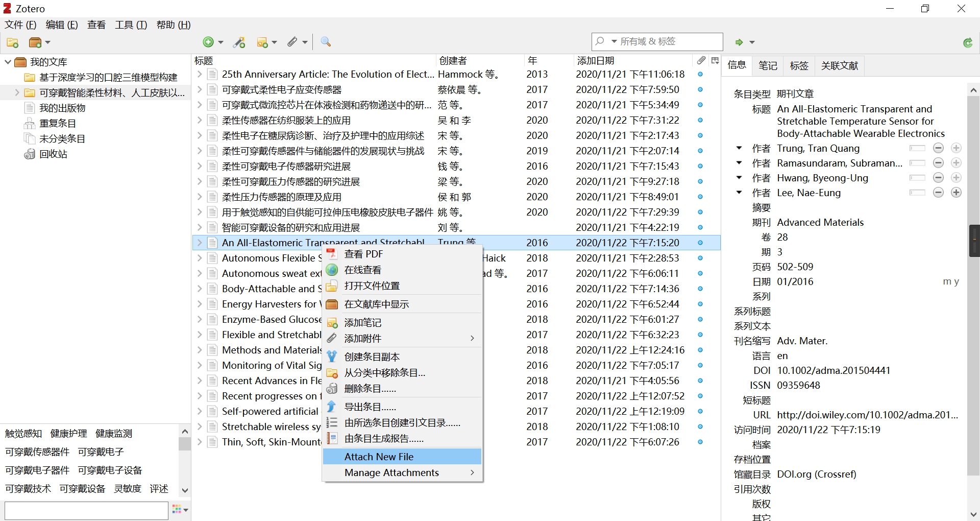
Task: Select the 基于深度学习的口腔三维模型构建 collection
Action: (x=101, y=77)
